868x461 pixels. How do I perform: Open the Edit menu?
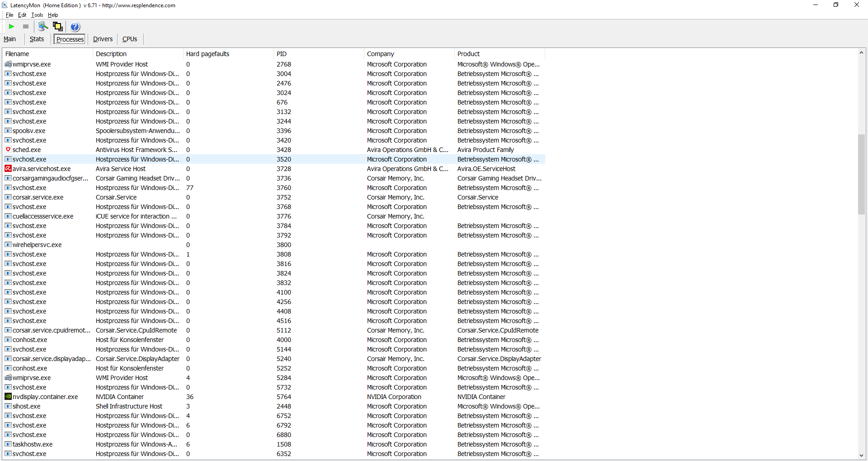click(22, 15)
